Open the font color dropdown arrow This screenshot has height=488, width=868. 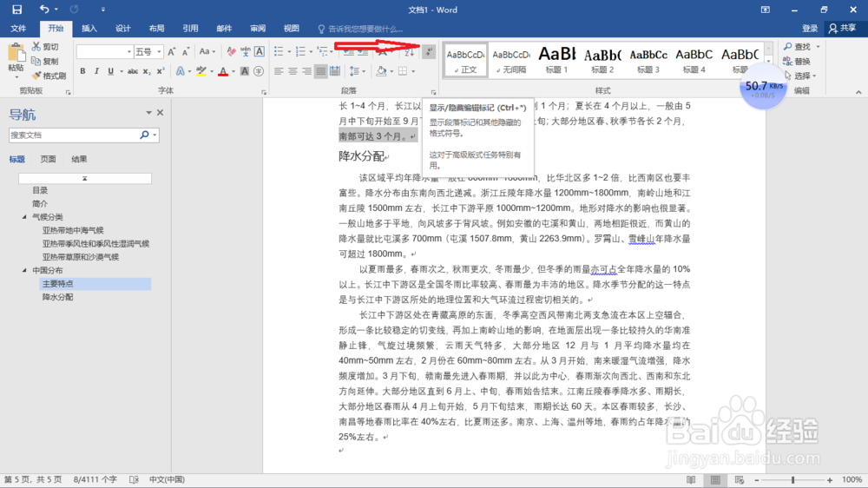[233, 71]
